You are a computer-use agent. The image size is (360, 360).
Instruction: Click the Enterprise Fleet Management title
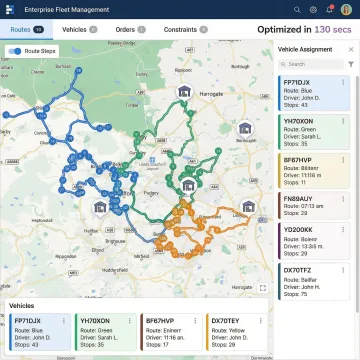[67, 10]
